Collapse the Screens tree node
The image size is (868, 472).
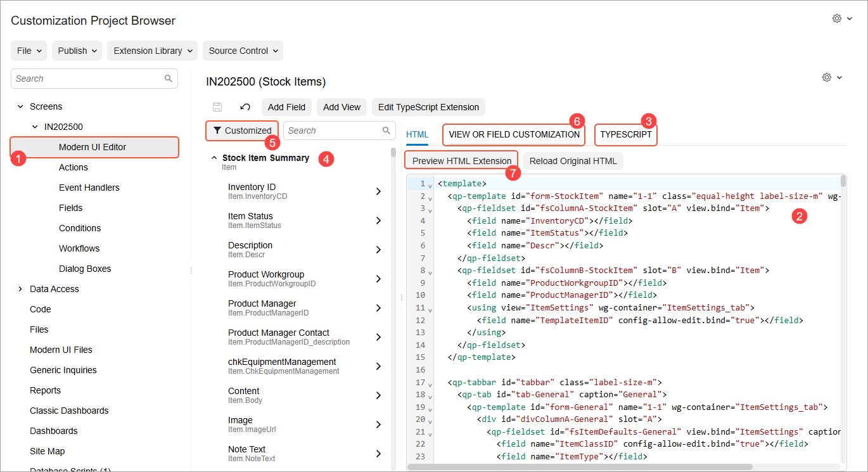20,106
